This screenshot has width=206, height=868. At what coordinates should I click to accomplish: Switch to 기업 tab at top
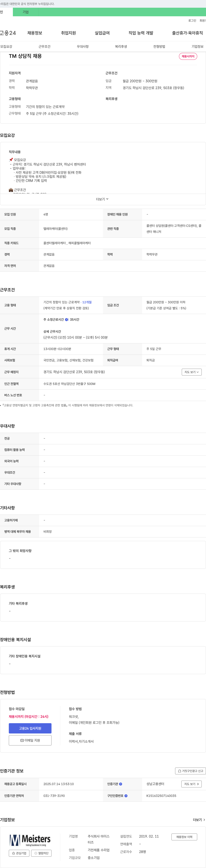26,12
